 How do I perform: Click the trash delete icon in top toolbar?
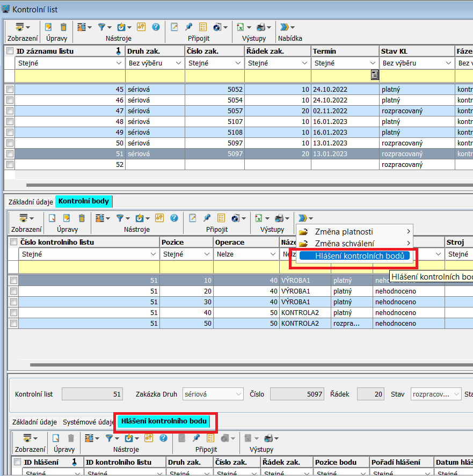click(63, 27)
